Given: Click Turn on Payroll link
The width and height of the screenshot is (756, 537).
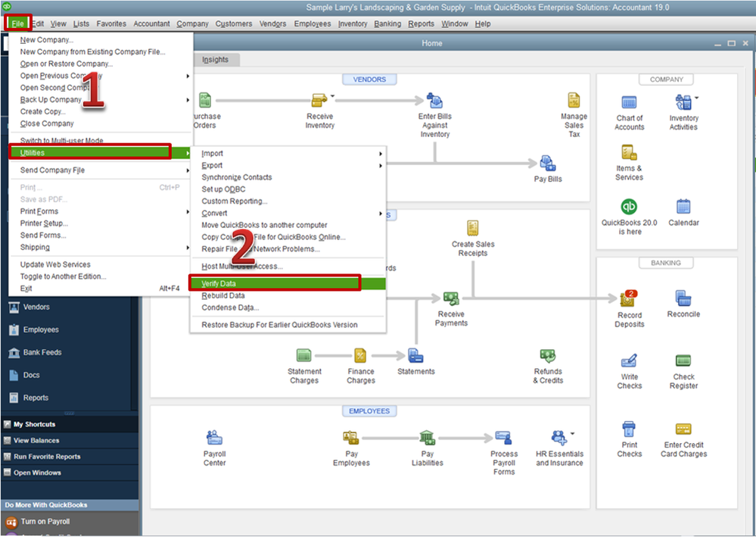Looking at the screenshot, I should (x=45, y=522).
